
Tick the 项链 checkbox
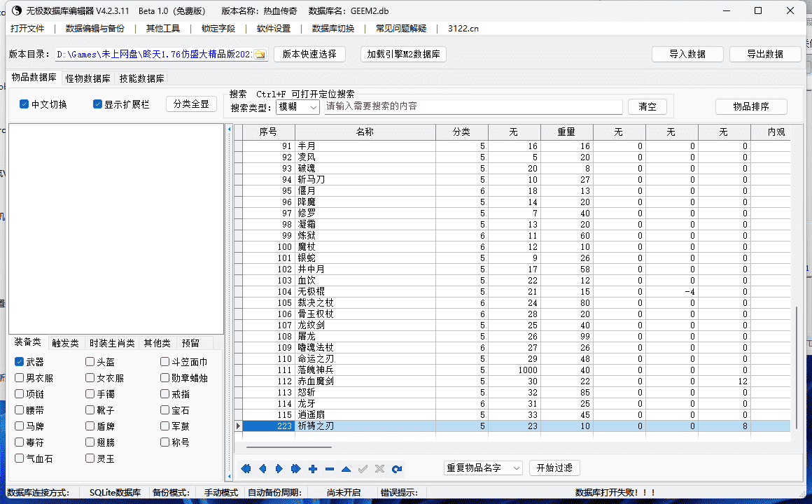pos(19,393)
